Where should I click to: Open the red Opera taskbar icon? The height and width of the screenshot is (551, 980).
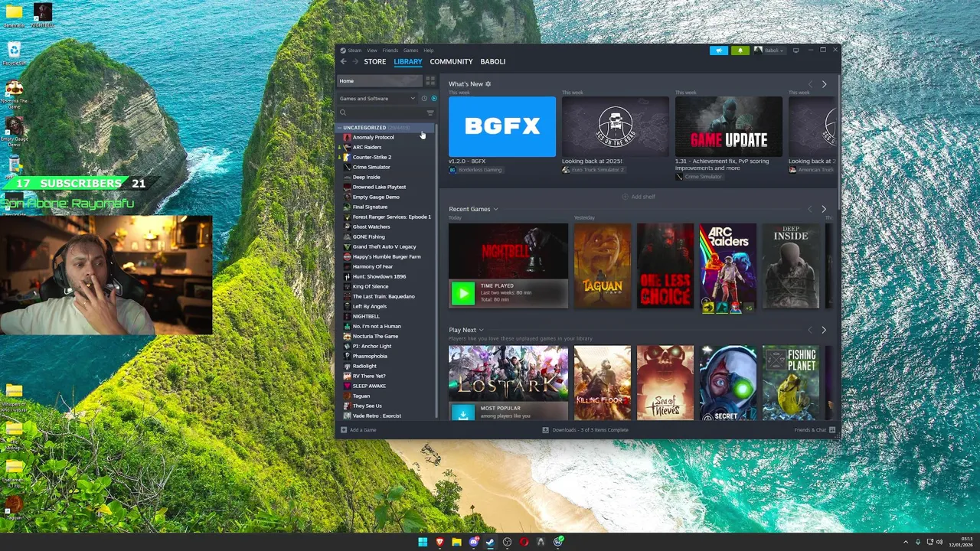524,542
